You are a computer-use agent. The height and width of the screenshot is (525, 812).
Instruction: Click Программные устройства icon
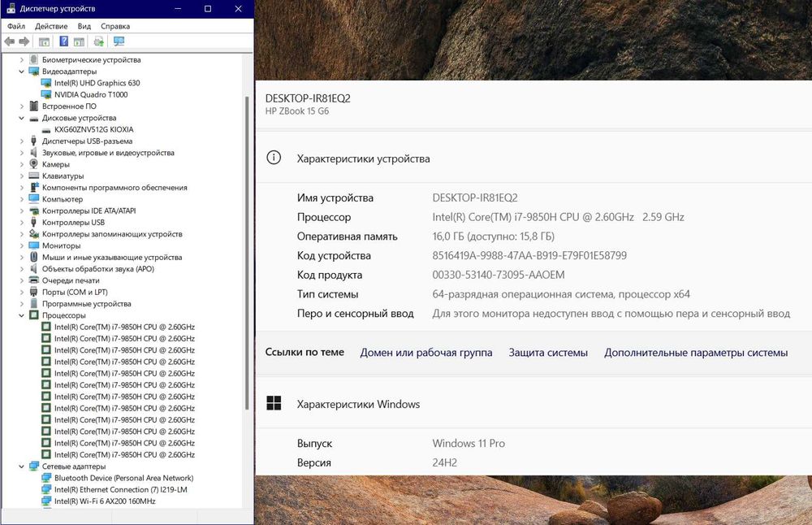coord(33,304)
